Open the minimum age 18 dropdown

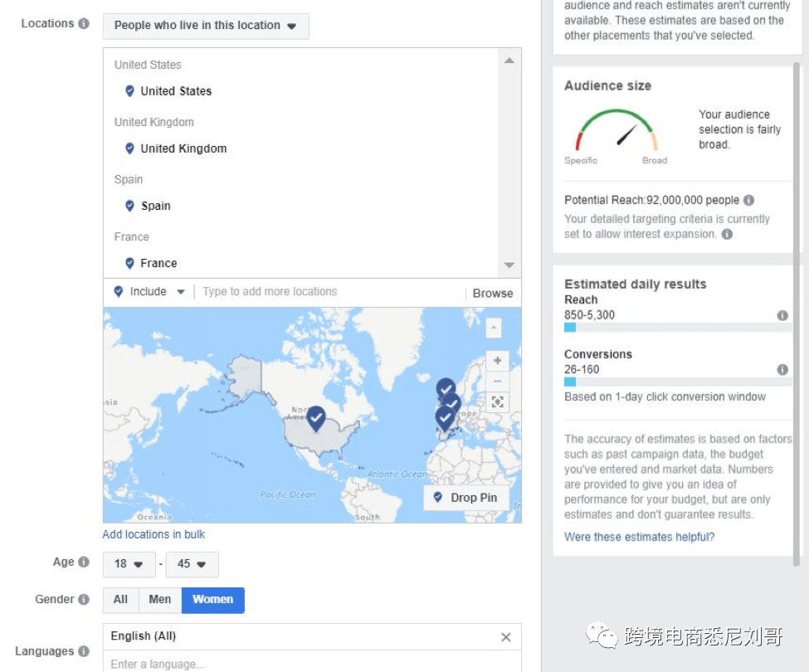129,564
